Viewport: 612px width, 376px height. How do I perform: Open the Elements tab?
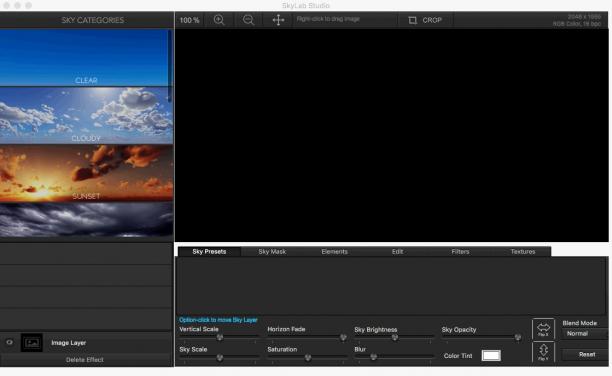pyautogui.click(x=334, y=251)
